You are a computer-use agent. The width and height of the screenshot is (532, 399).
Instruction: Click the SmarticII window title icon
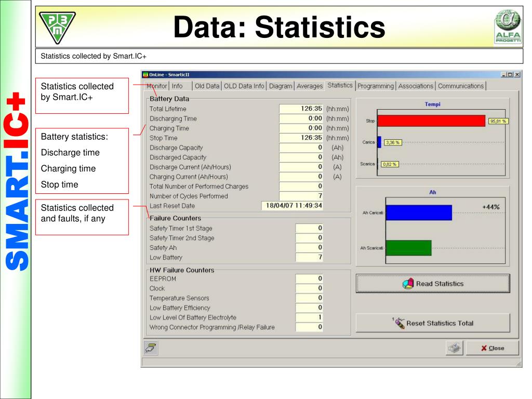[x=145, y=75]
